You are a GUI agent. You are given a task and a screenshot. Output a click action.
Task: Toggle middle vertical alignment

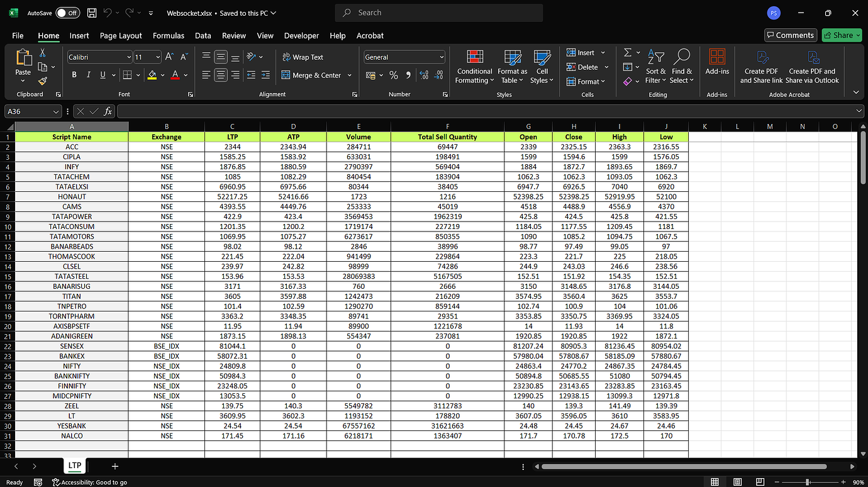pyautogui.click(x=221, y=57)
